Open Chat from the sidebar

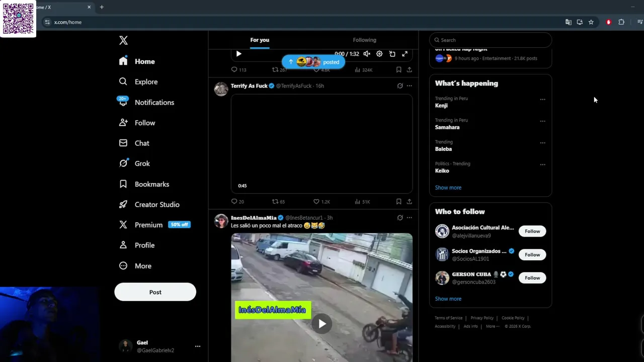coord(134,143)
